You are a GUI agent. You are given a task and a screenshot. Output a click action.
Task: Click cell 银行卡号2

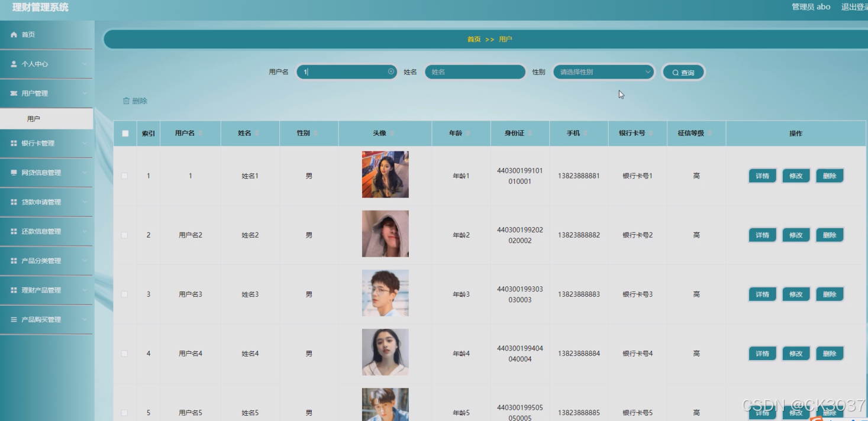tap(637, 235)
